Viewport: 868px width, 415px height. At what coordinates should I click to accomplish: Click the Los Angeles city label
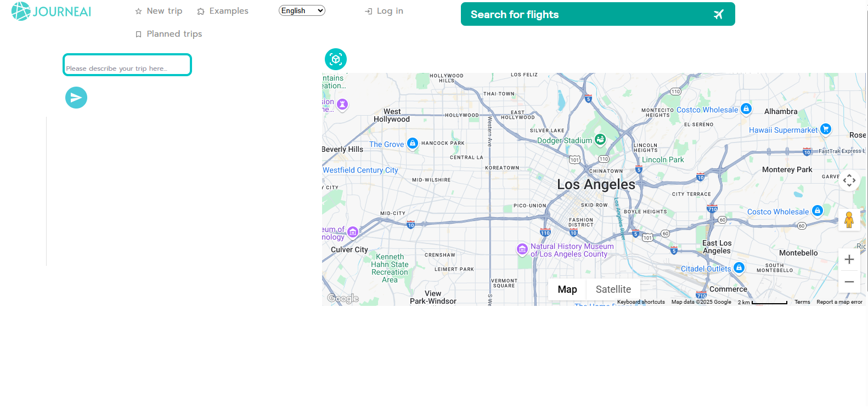tap(596, 185)
